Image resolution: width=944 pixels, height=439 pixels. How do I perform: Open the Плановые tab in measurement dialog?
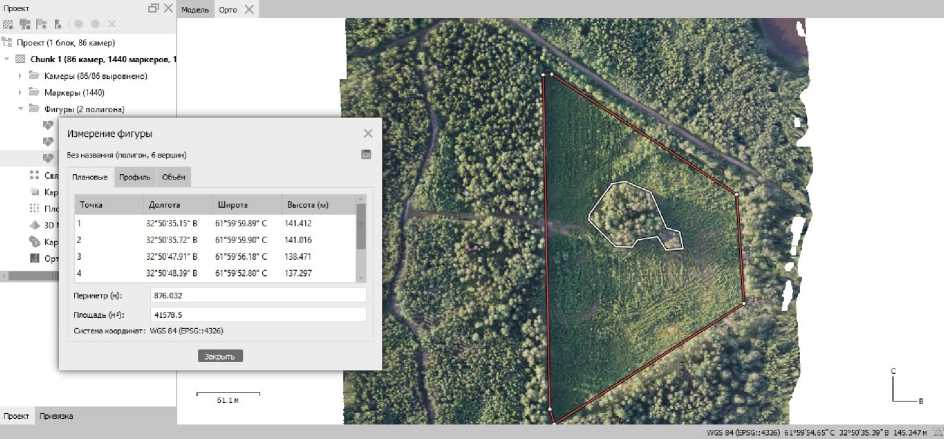click(x=90, y=177)
